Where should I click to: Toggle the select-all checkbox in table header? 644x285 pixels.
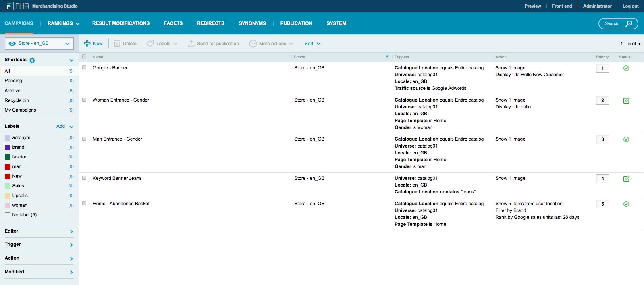click(x=84, y=57)
